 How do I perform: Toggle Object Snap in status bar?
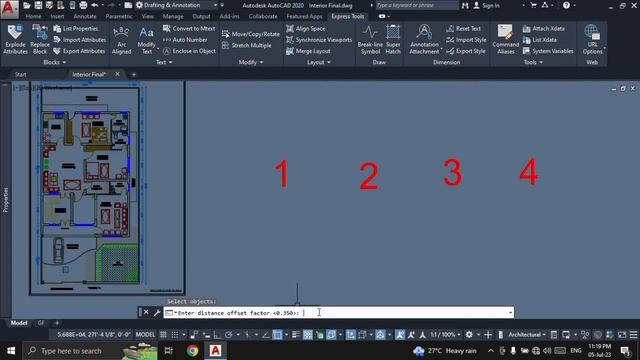pos(277,335)
